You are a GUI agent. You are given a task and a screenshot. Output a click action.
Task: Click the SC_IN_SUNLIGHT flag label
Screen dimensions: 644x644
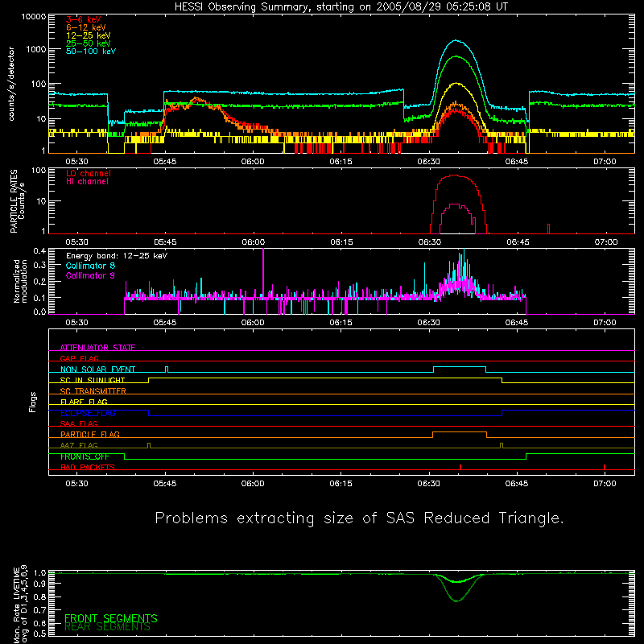click(93, 380)
